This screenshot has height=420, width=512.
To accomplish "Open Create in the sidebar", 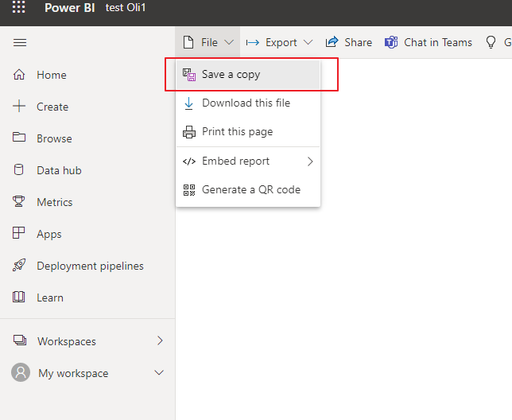I will pos(52,107).
